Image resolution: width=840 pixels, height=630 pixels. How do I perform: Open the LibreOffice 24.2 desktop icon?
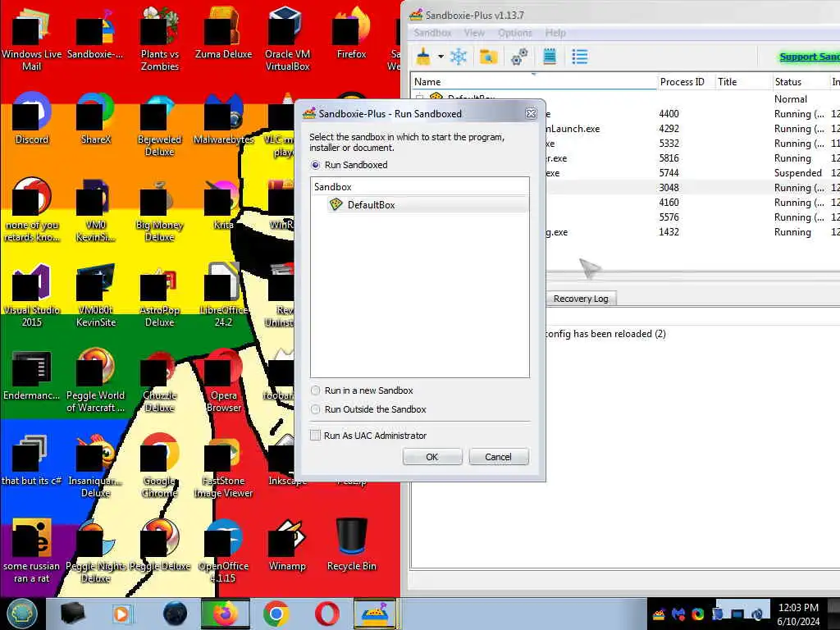point(223,295)
